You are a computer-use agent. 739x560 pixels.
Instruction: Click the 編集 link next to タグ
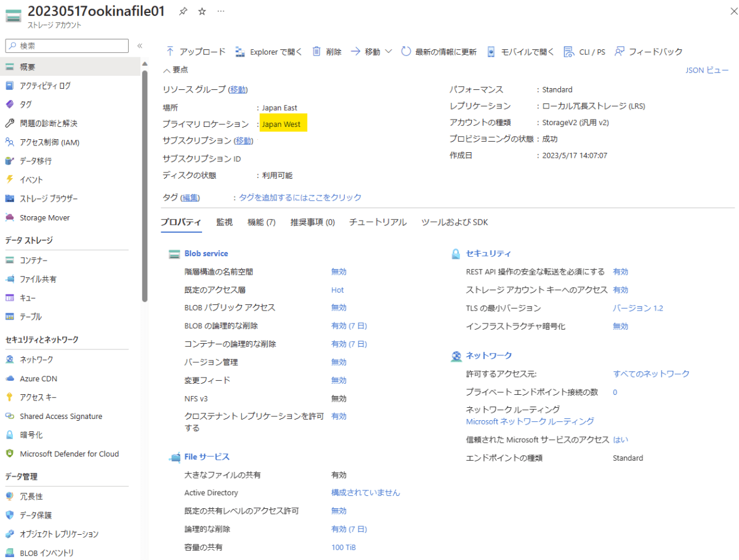pos(190,198)
